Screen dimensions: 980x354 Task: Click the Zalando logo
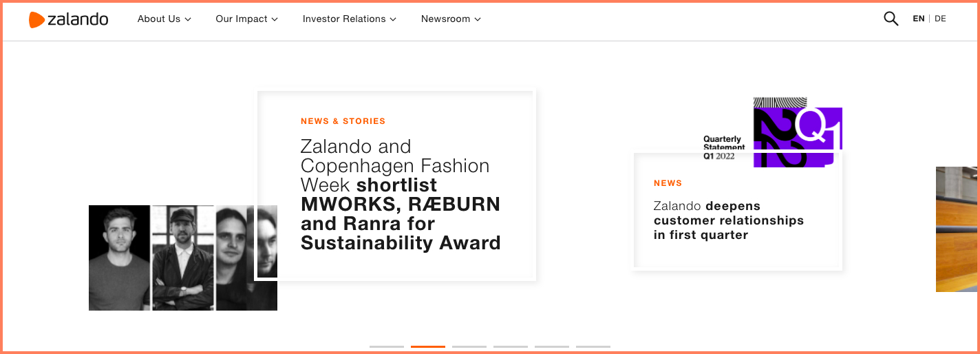tap(68, 19)
